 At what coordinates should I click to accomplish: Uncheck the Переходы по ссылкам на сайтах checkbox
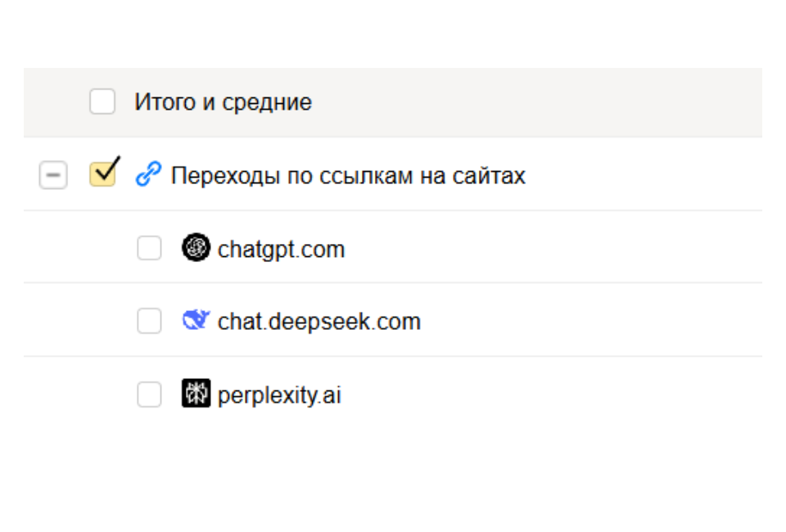[x=102, y=174]
